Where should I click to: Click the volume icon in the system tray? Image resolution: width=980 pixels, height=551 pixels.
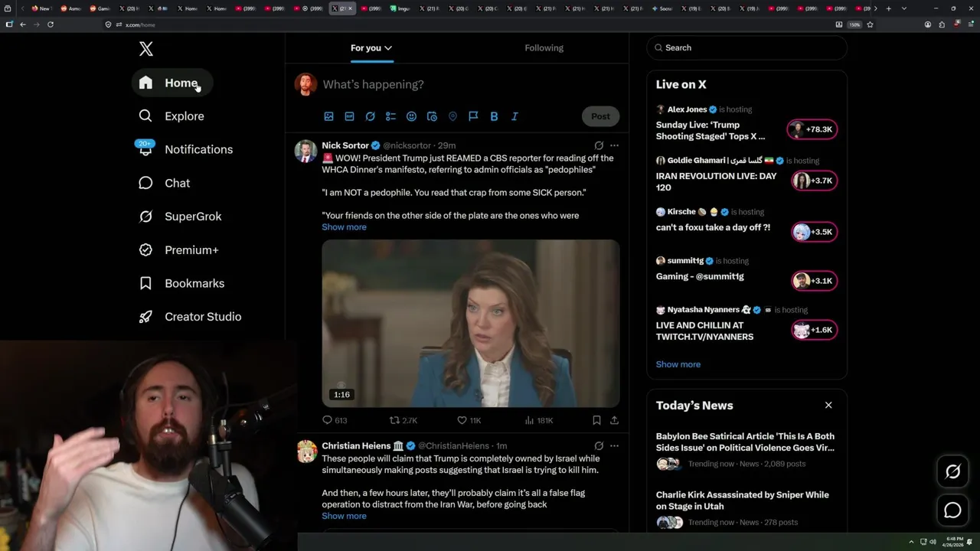click(933, 542)
